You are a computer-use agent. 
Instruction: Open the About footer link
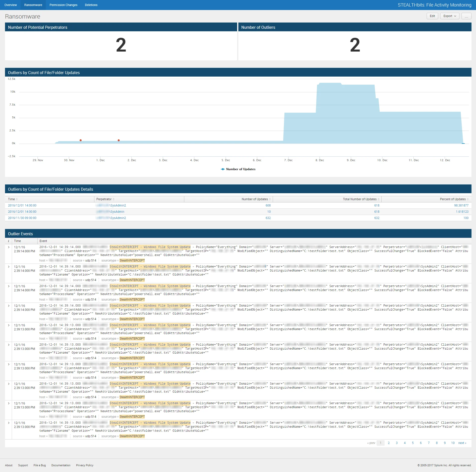tap(9, 465)
